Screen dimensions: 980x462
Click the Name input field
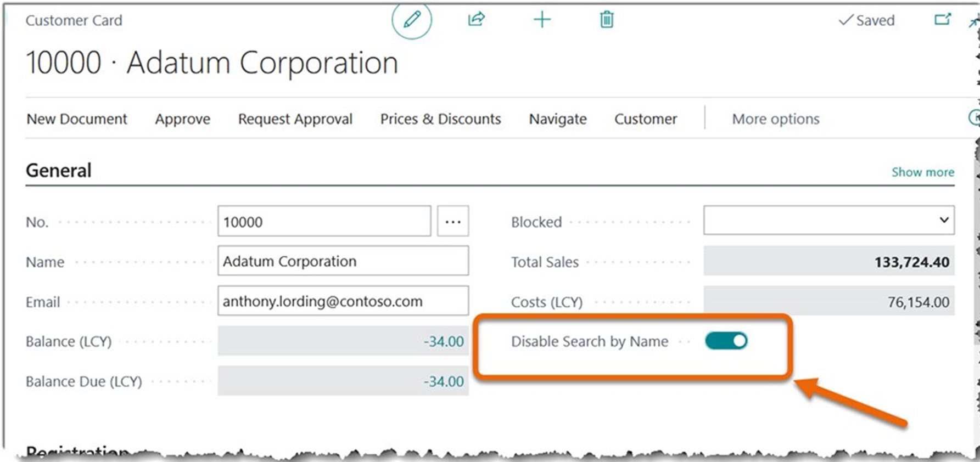(x=343, y=261)
